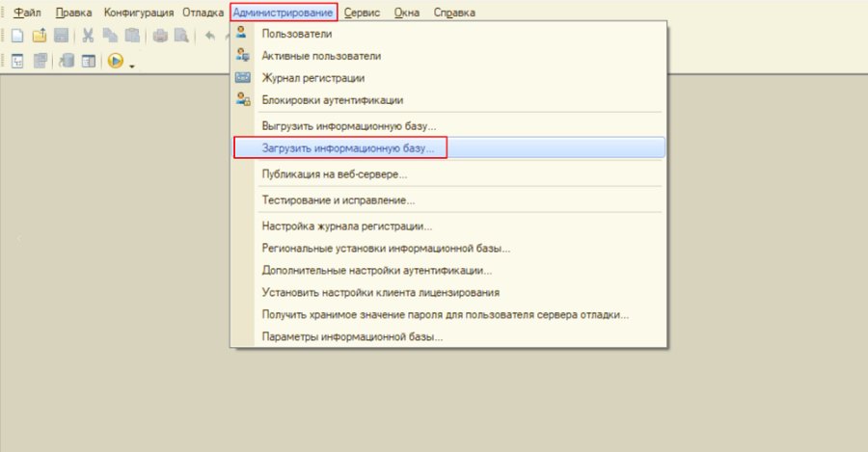Click the icon beside Блокировки аутентификации

point(243,99)
